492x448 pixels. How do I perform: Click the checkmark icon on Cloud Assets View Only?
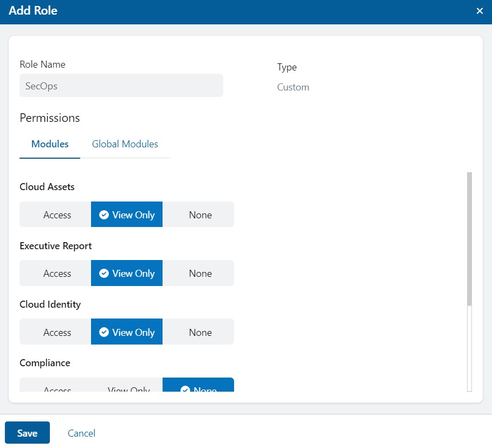click(103, 215)
